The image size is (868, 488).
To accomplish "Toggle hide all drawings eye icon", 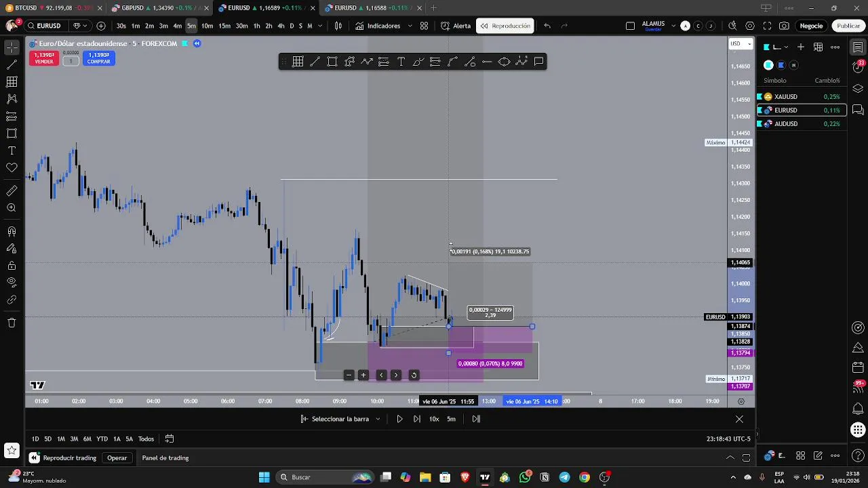I will pos(12,283).
